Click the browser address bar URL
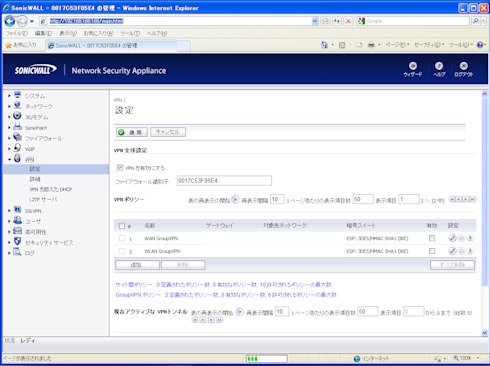 [86, 21]
